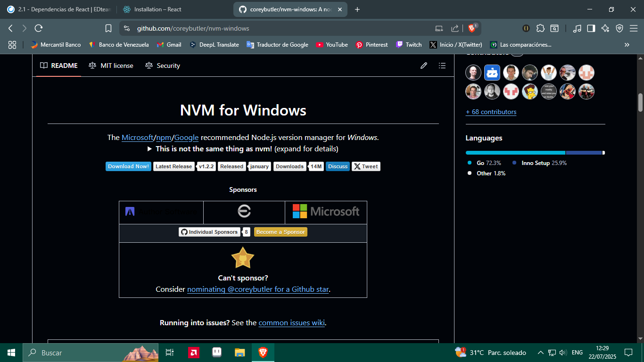The image size is (644, 362).
Task: Open the Pinterest bookmark
Action: (x=372, y=45)
